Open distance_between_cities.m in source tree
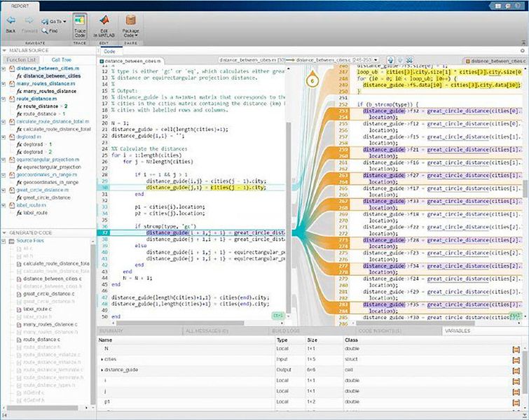529x420 pixels. coord(48,68)
